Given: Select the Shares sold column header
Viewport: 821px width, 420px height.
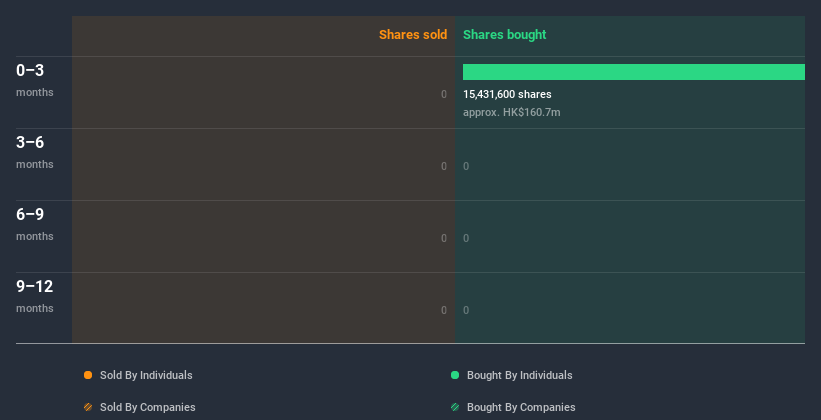Looking at the screenshot, I should (x=412, y=35).
